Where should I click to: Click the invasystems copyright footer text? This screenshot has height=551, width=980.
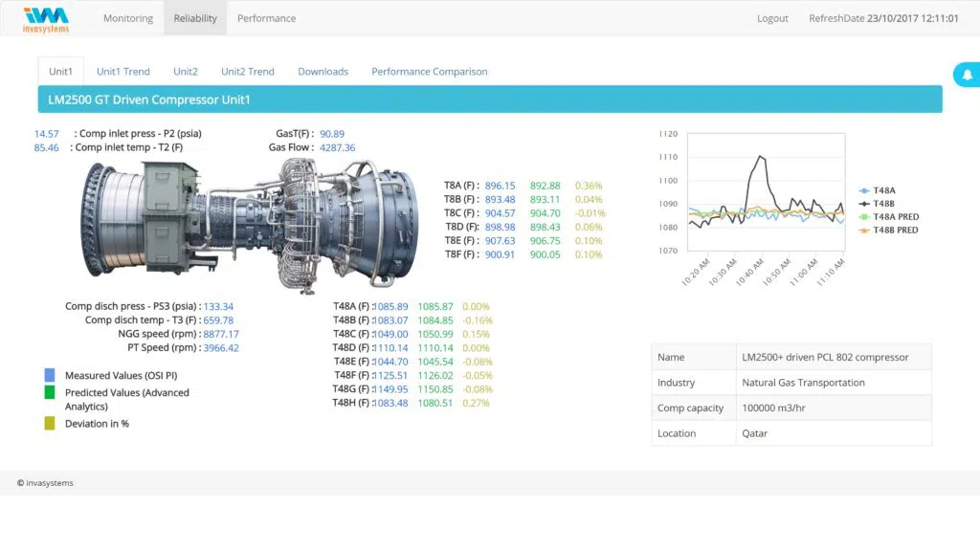(x=45, y=483)
